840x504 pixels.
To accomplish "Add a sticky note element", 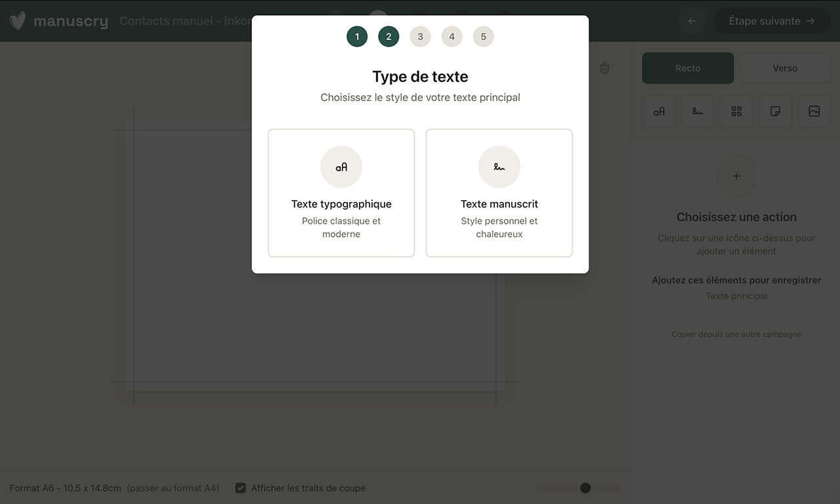I will pos(775,112).
